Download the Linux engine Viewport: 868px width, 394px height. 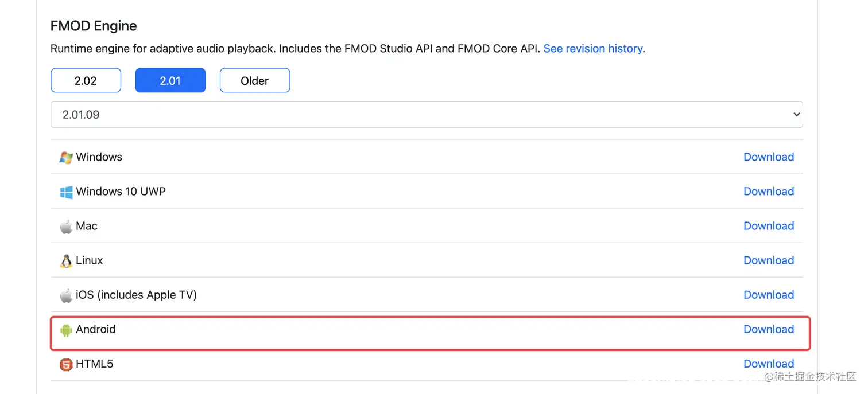768,260
